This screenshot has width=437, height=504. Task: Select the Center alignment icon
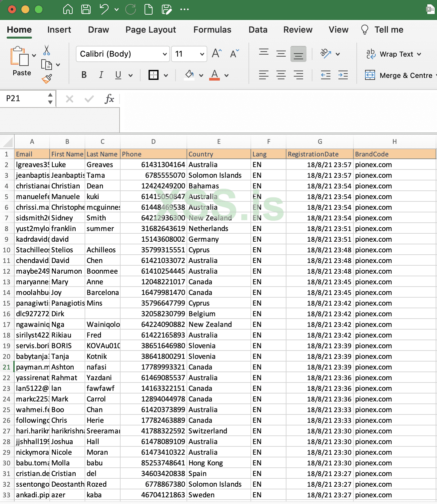(x=281, y=75)
